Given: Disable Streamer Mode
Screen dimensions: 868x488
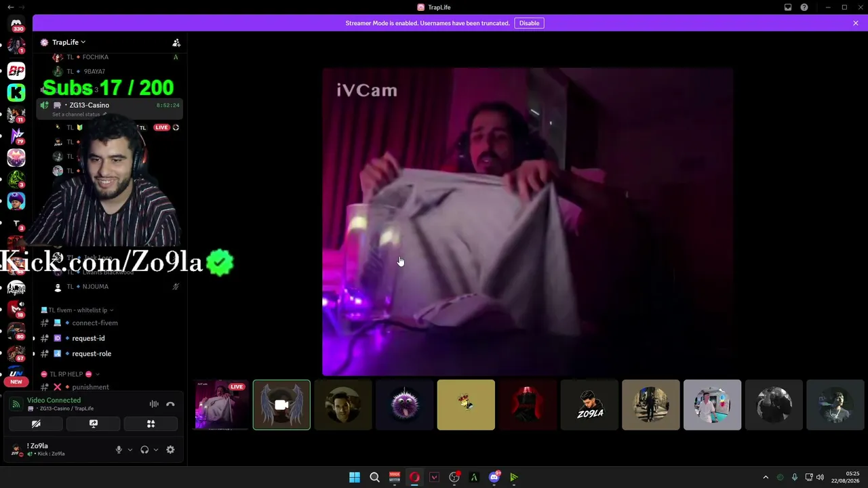Looking at the screenshot, I should click(529, 23).
